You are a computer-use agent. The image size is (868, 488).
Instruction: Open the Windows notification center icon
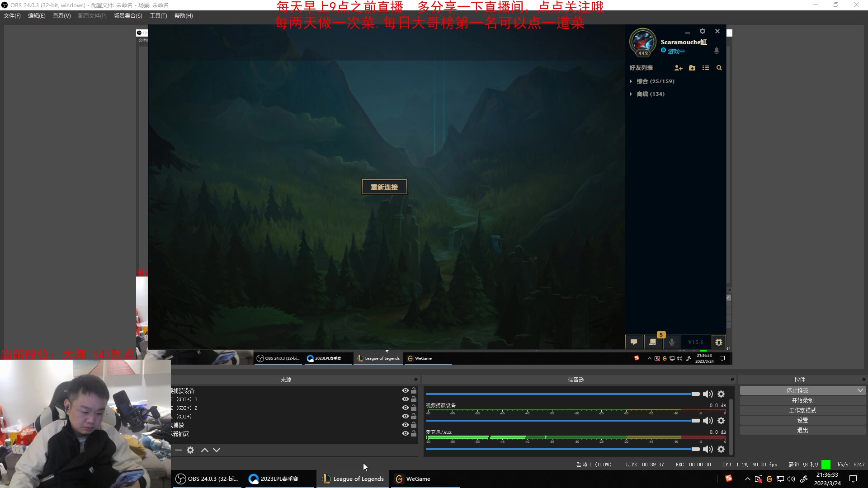point(853,479)
